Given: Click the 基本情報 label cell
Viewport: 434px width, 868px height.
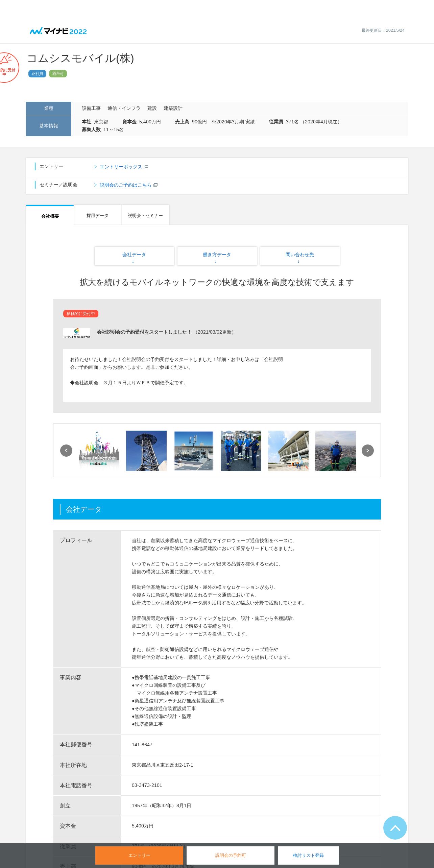Looking at the screenshot, I should (x=48, y=126).
